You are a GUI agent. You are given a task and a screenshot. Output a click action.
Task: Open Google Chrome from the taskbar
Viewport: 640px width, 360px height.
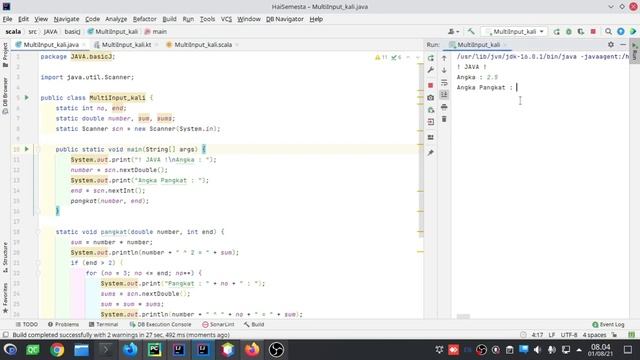(x=57, y=350)
